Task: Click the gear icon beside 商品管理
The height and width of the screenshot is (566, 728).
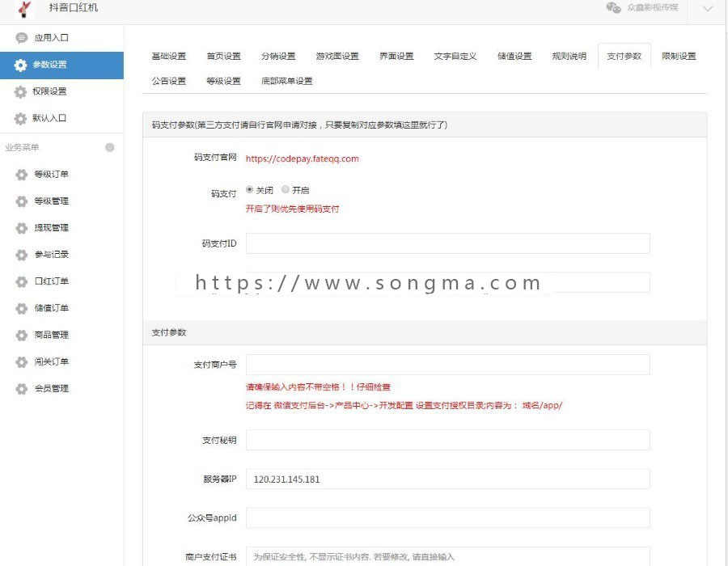Action: tap(22, 336)
